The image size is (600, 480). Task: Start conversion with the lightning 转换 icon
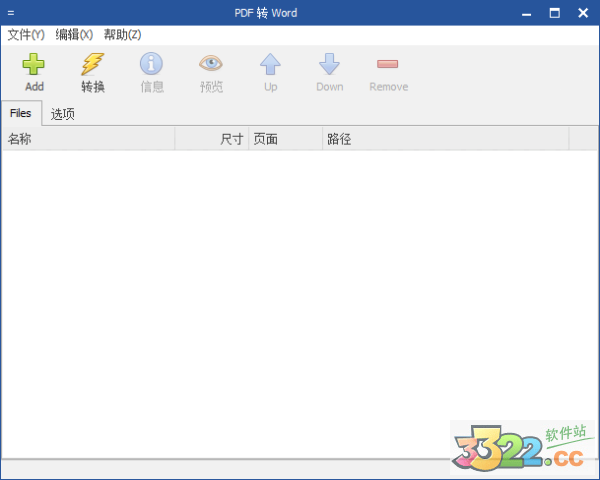93,64
